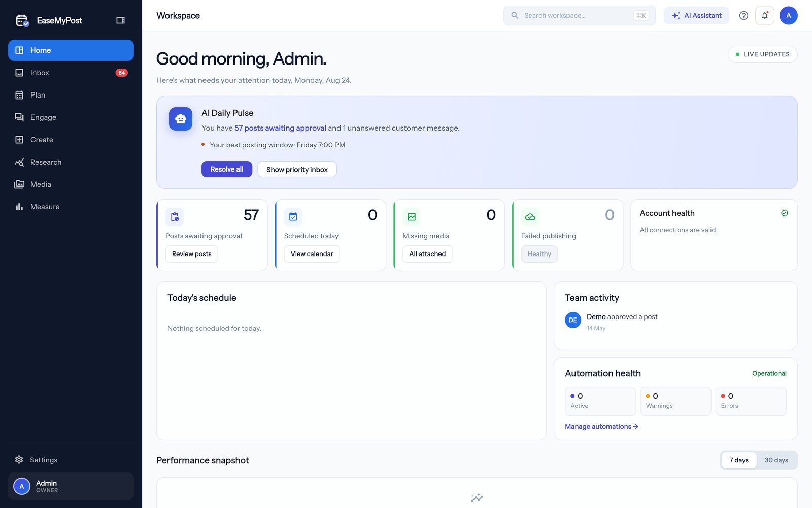Click the Scheduled today calendar icon

(x=293, y=217)
